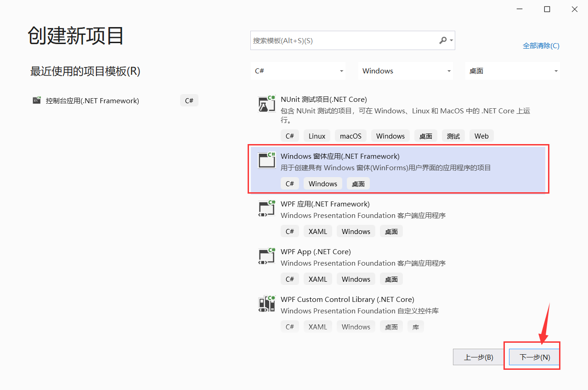Click the Windows tag under Windows 窗体应用

[323, 184]
